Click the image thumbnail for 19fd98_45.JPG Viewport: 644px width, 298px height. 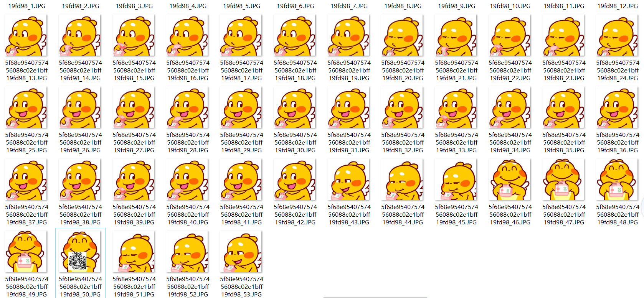(x=456, y=179)
